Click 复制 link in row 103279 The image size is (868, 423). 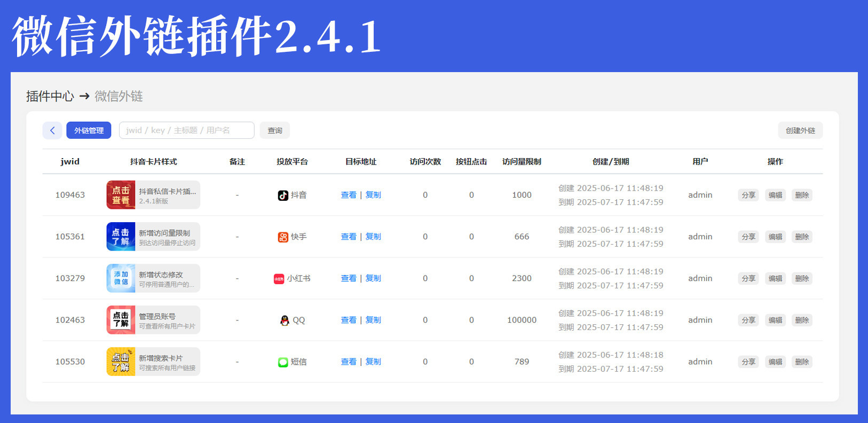tap(373, 278)
